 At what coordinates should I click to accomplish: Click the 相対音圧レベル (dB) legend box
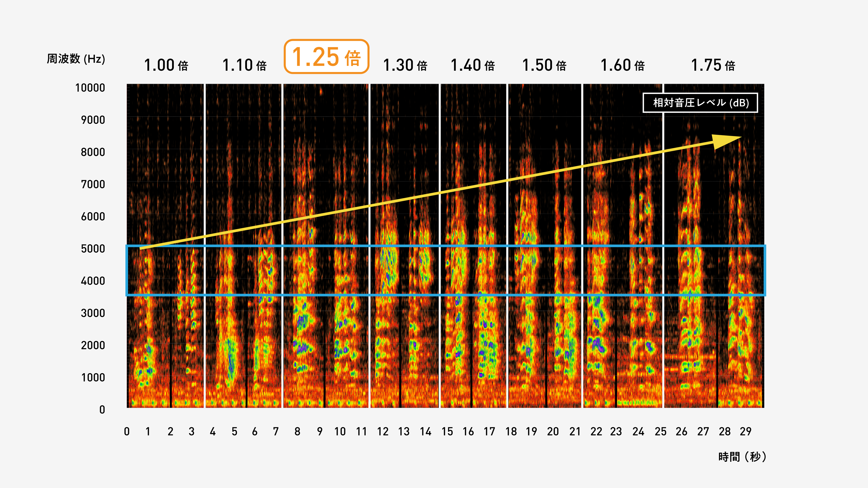pyautogui.click(x=700, y=103)
